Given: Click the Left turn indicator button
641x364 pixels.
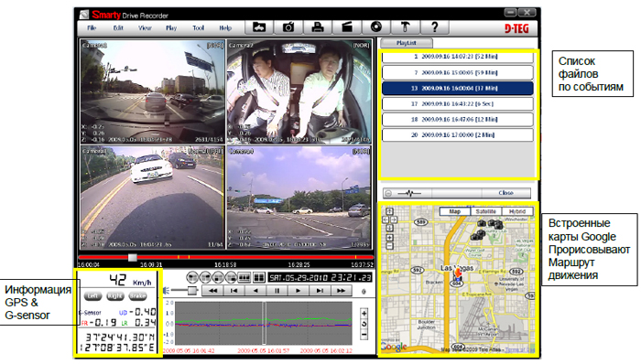Looking at the screenshot, I should [92, 295].
